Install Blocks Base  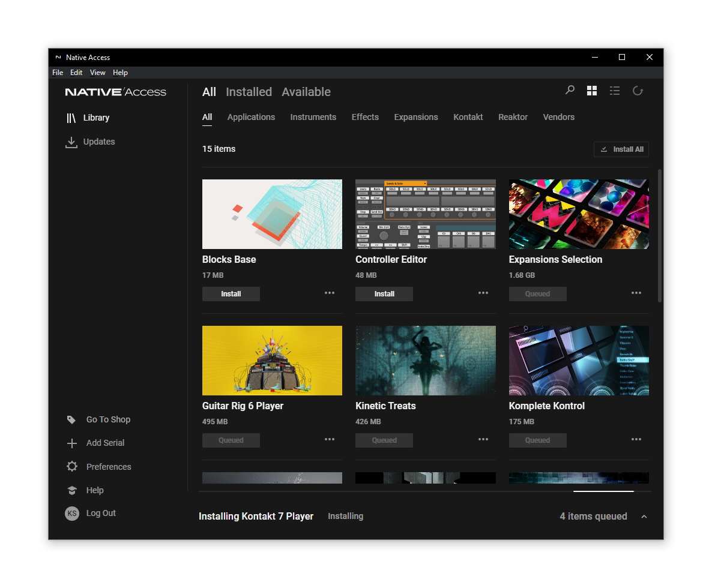pos(231,294)
